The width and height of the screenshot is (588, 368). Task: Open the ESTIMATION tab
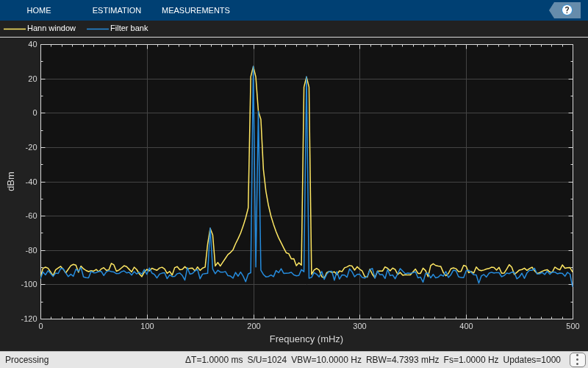click(x=117, y=10)
